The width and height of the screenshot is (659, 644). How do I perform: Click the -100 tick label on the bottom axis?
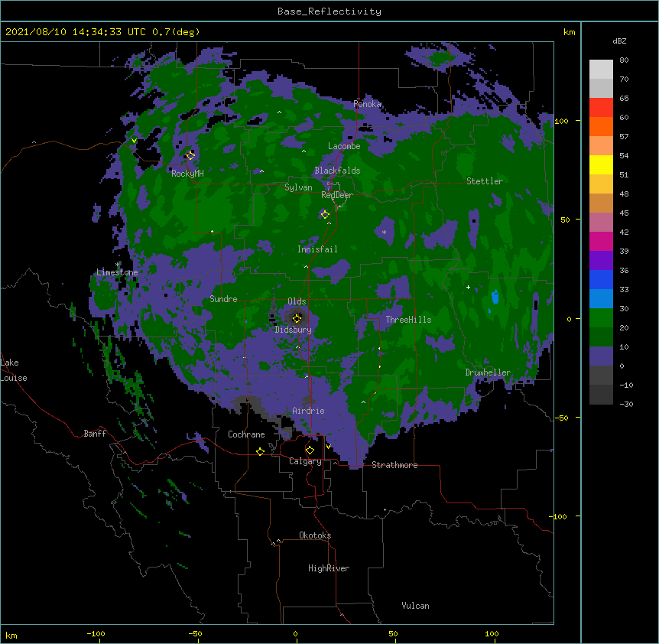[x=96, y=634]
